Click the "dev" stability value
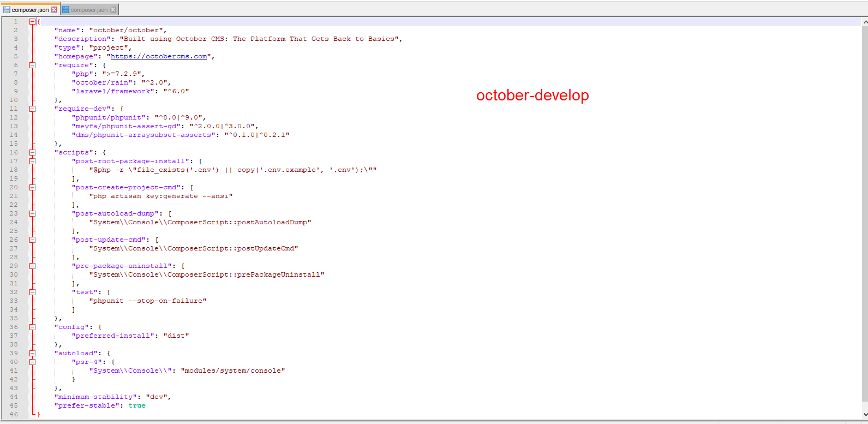This screenshot has width=868, height=424. coord(157,397)
